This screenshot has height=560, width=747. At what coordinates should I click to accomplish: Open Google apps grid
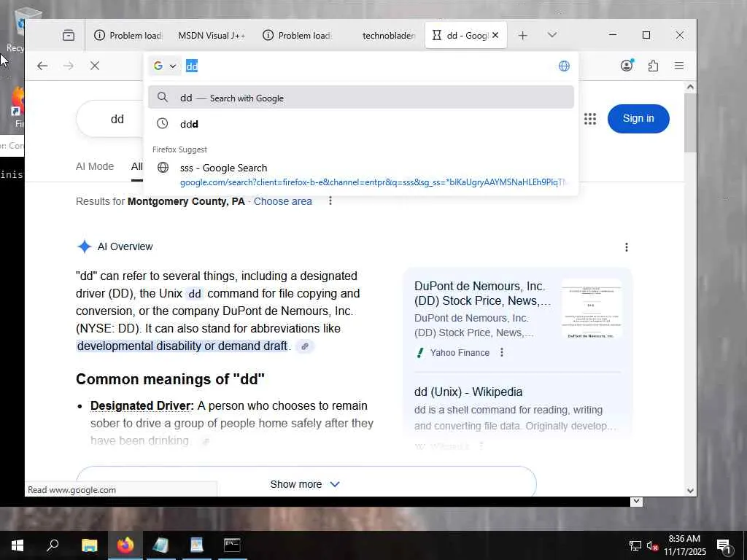[x=590, y=119]
